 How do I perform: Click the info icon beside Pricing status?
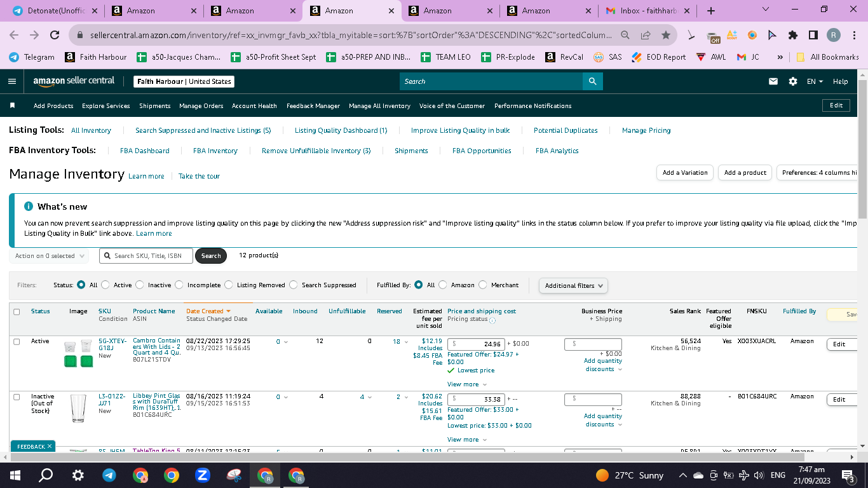pyautogui.click(x=492, y=320)
